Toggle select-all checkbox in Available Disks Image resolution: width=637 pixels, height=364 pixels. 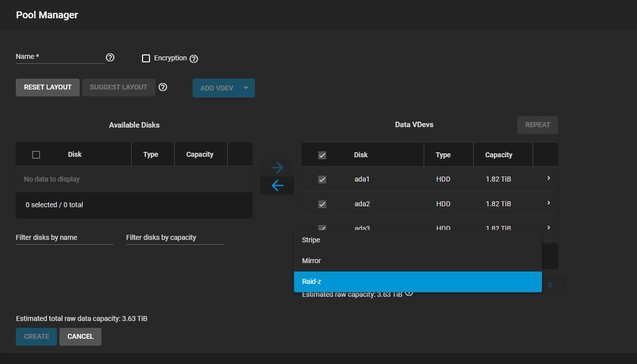[x=36, y=155]
